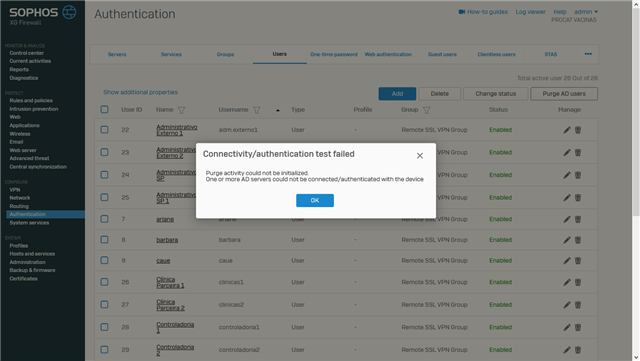Viewport: 640px width, 361px height.
Task: Check the box for user clinicas1
Action: coord(104,282)
